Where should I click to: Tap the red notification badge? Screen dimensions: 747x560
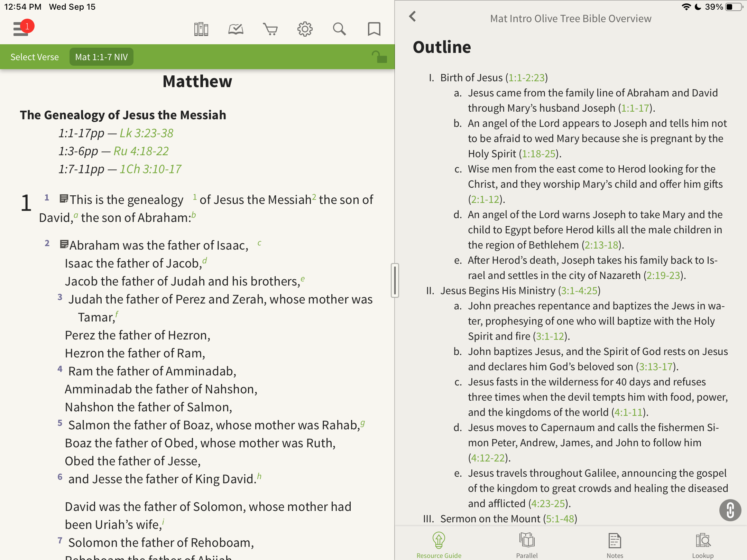pos(27,26)
